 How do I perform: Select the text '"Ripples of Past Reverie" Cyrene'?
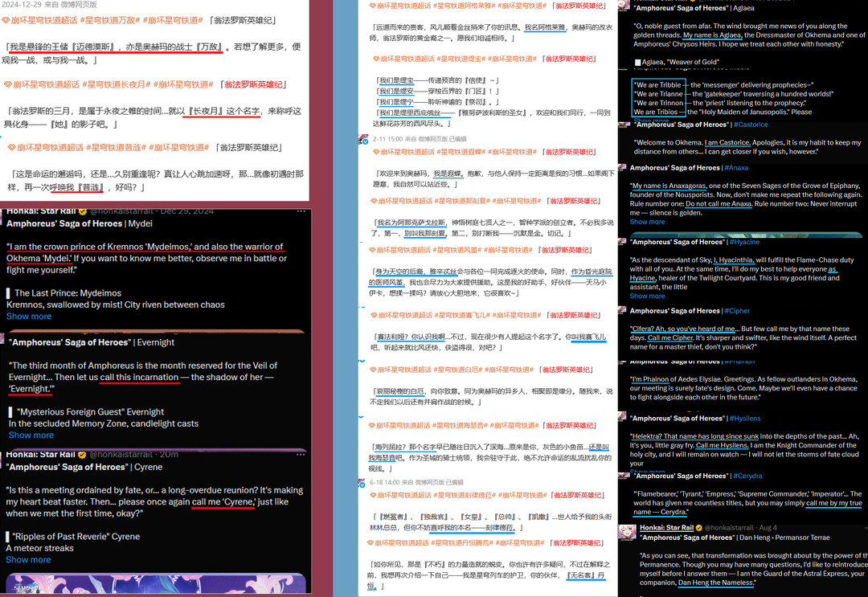pos(76,537)
